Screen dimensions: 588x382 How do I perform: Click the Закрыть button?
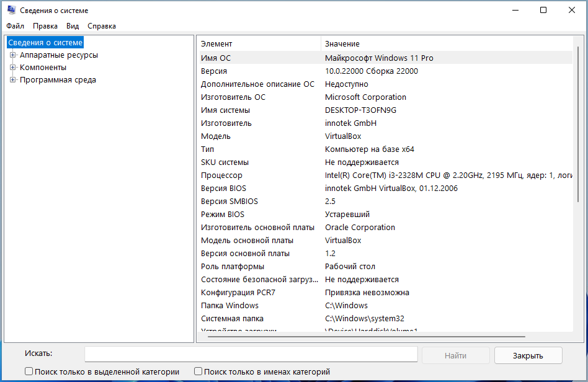click(x=528, y=355)
